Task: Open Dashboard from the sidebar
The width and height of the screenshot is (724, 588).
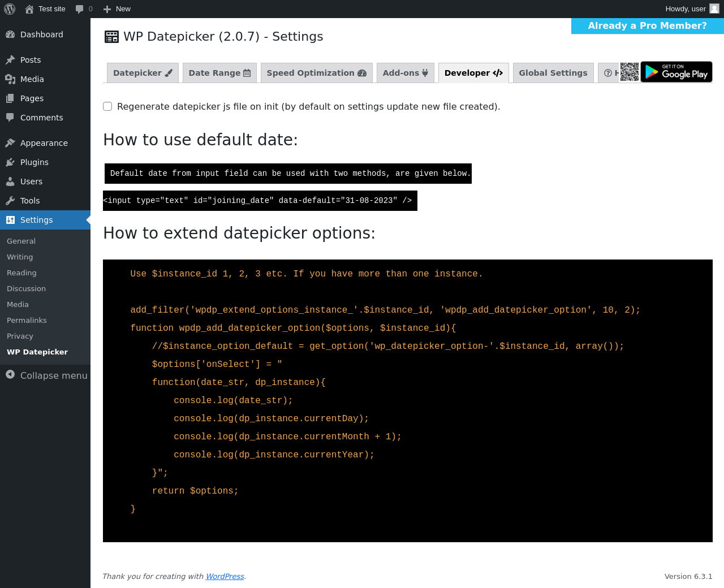Action: coord(41,34)
